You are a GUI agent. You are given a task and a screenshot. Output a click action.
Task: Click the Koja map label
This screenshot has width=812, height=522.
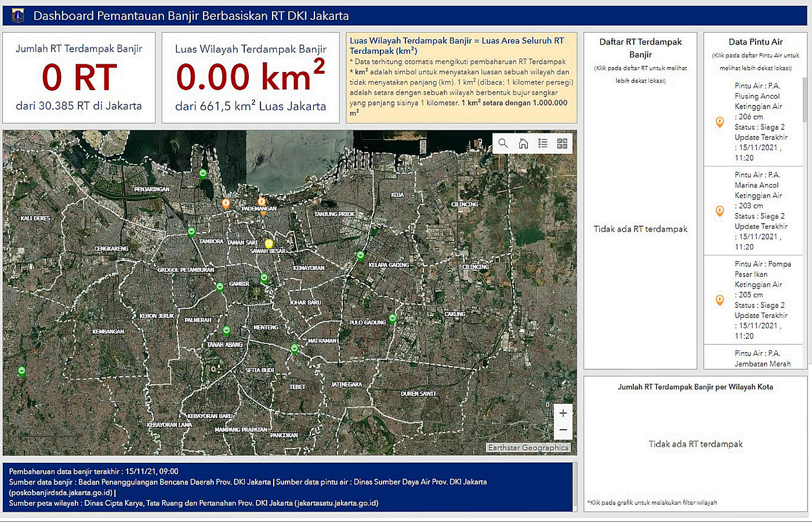click(397, 194)
